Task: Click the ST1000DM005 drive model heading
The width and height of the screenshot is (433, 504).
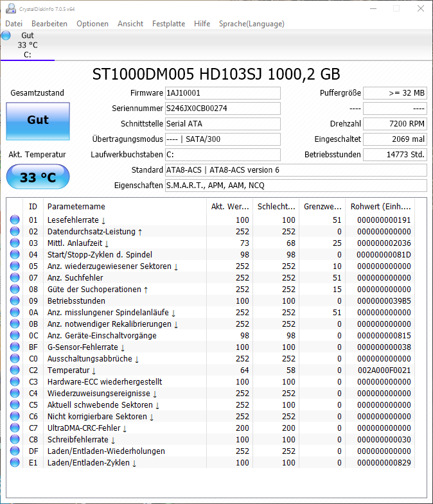Action: tap(216, 74)
